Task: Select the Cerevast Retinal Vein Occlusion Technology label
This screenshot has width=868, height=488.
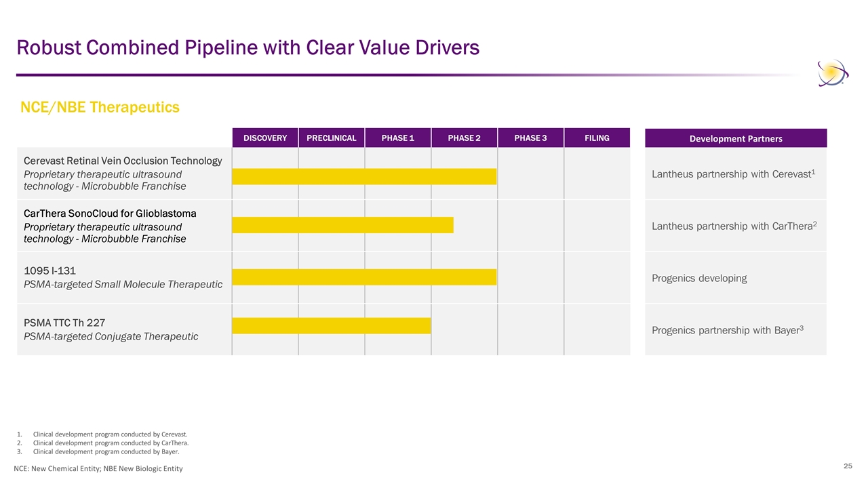Action: coord(123,161)
